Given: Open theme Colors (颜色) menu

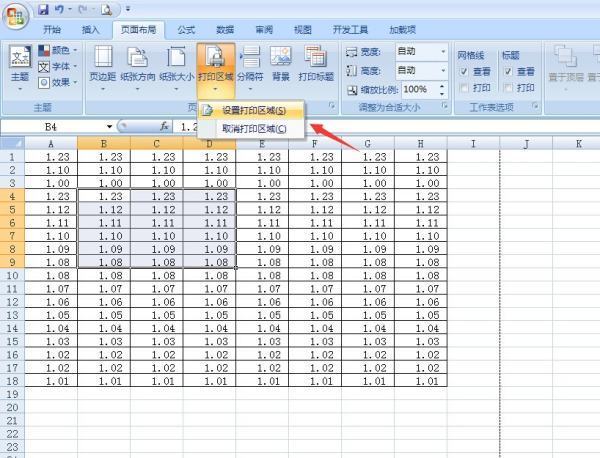Looking at the screenshot, I should [x=57, y=50].
